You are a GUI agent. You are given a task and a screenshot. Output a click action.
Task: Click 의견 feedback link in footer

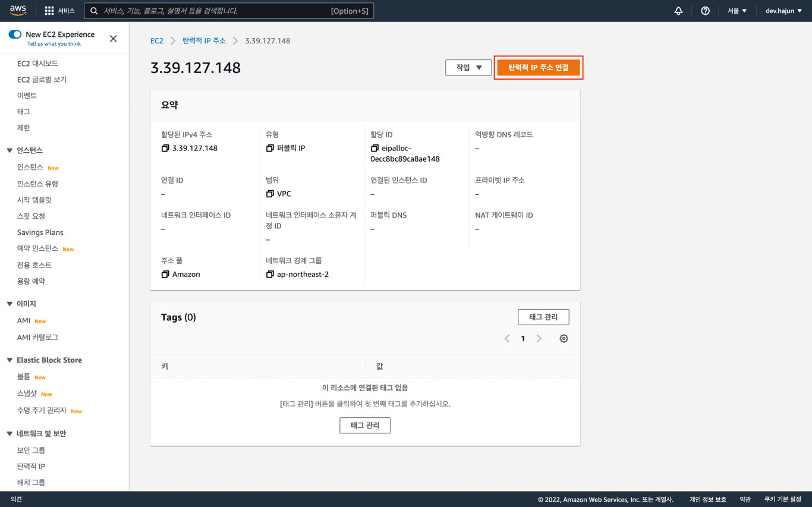click(16, 499)
